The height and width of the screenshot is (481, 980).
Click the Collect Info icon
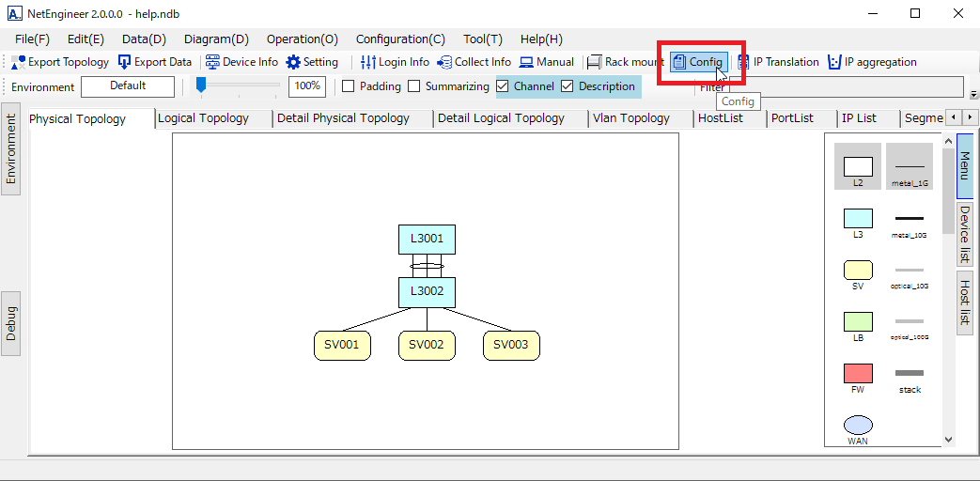444,62
